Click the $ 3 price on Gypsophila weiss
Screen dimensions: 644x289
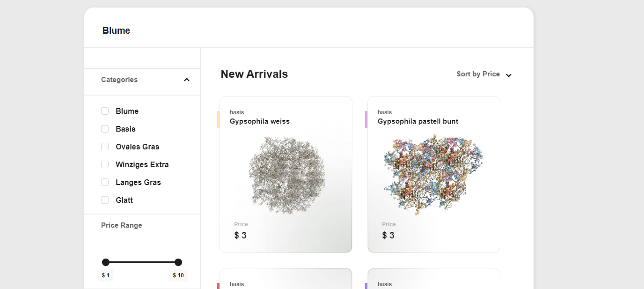(240, 235)
